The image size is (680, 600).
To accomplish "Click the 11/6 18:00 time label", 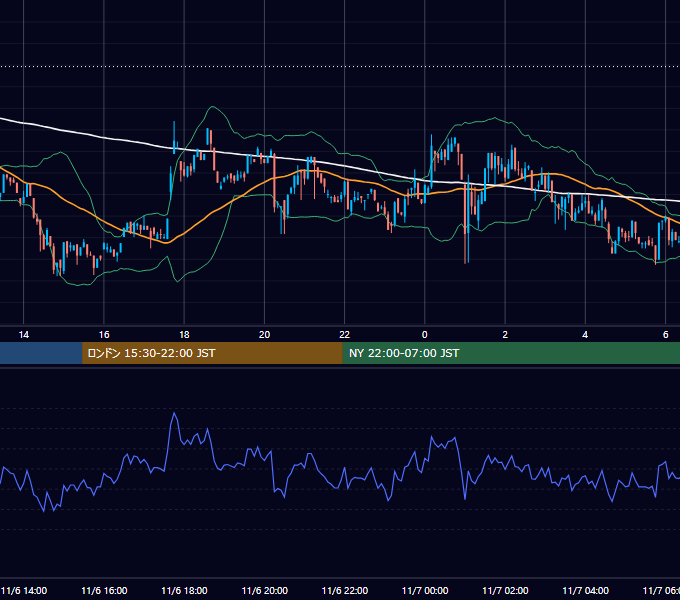I will pyautogui.click(x=184, y=591).
